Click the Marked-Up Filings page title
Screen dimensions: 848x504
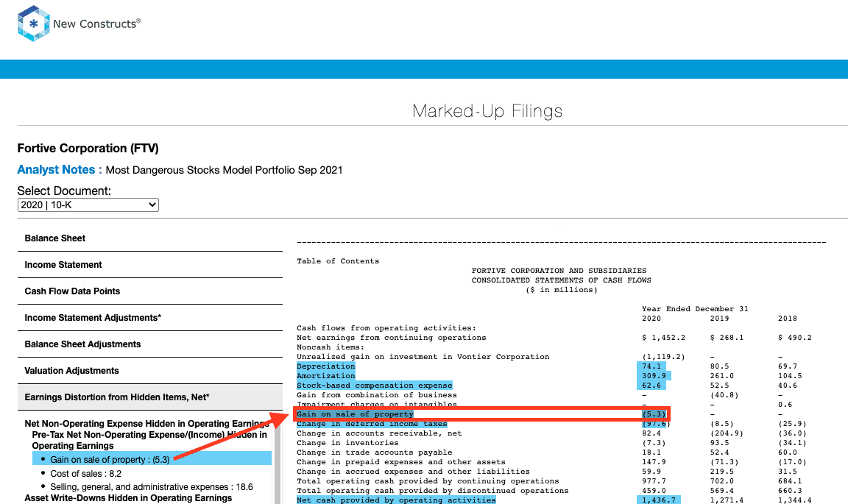pyautogui.click(x=487, y=111)
